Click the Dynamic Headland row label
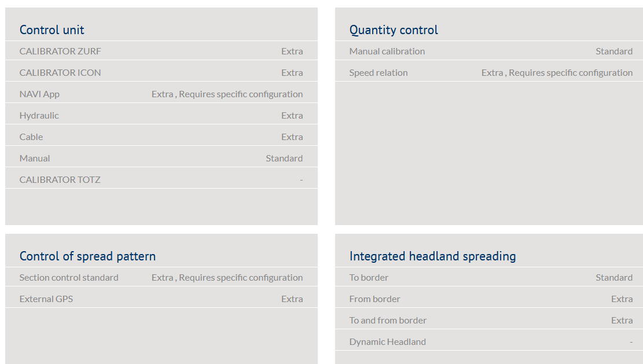Screen dimensions: 643x364 [x=387, y=342]
